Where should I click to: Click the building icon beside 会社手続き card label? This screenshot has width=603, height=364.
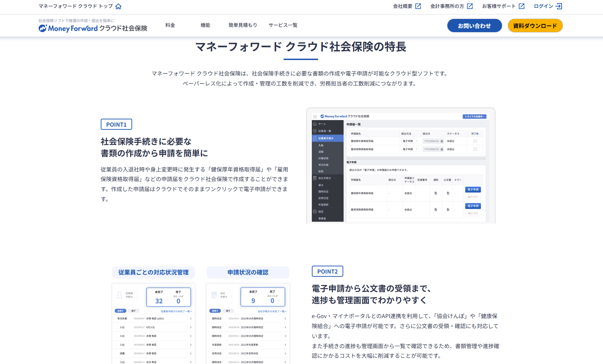pos(214,295)
